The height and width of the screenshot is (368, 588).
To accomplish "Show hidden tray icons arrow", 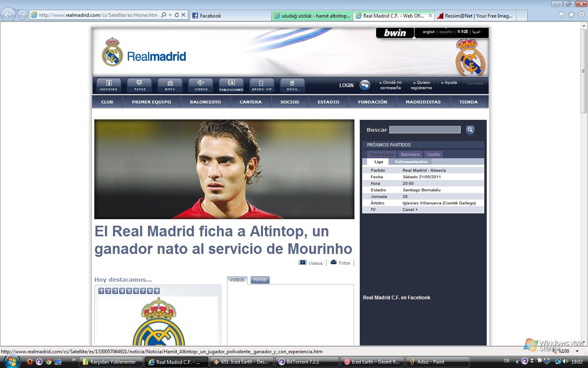I will [517, 361].
